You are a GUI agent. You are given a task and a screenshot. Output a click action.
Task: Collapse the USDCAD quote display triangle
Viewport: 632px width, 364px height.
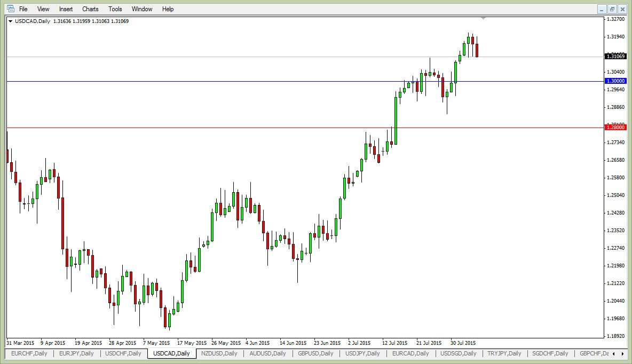(x=11, y=21)
